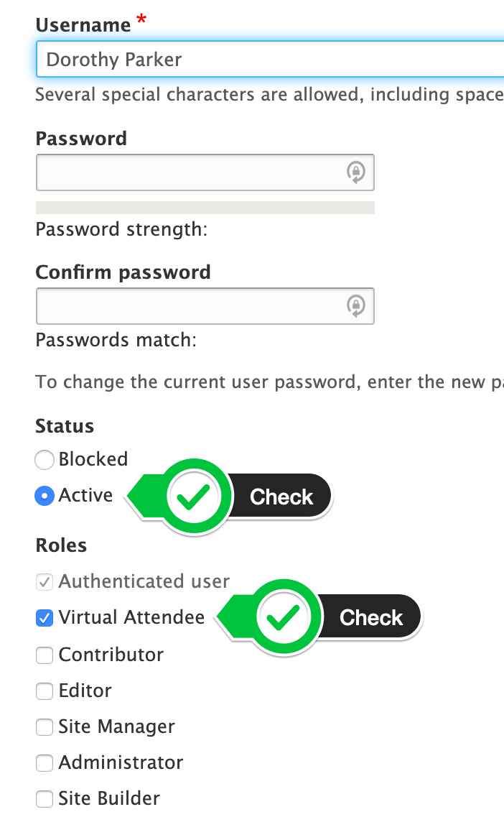This screenshot has height=835, width=504.
Task: Click the Site Builder label text
Action: coord(109,798)
